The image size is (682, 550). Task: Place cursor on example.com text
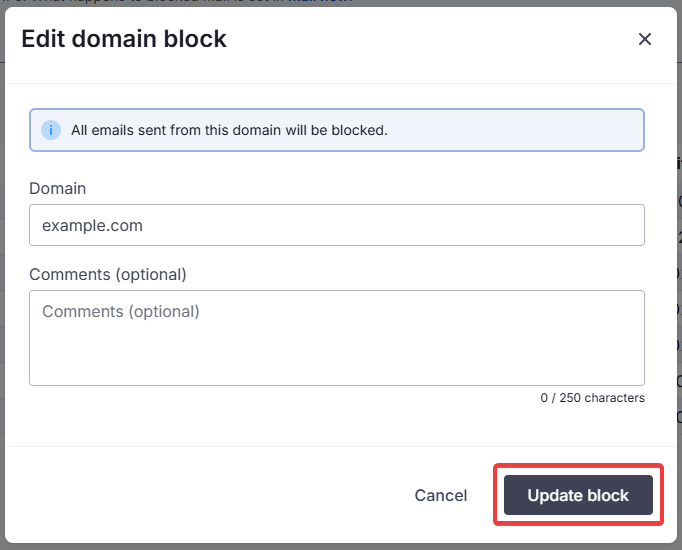(92, 226)
